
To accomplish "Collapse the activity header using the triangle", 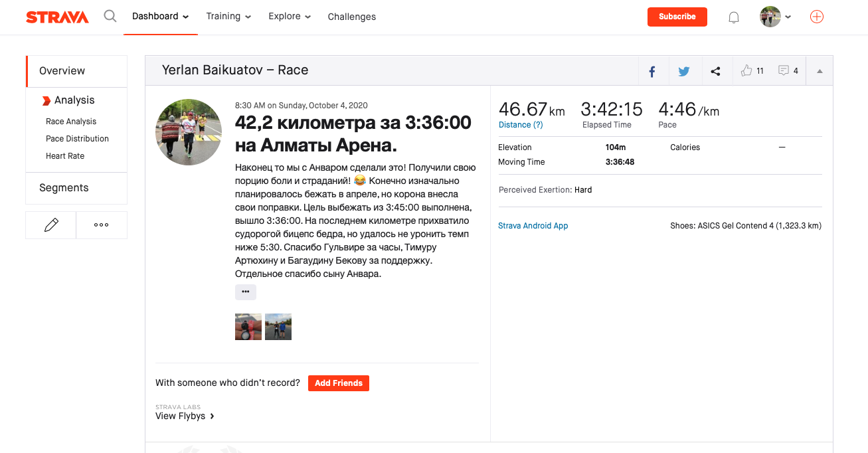I will (820, 71).
